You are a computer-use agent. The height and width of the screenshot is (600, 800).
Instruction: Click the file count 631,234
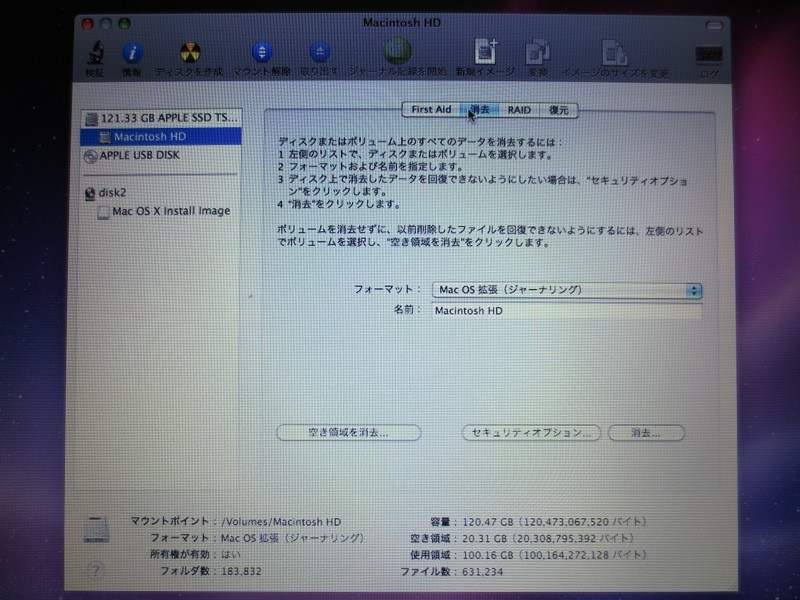tap(483, 572)
